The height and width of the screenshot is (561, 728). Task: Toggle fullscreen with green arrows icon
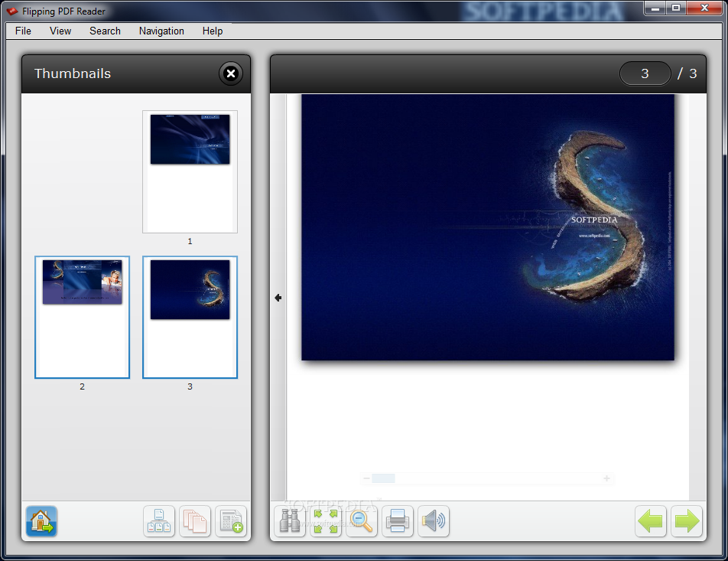(x=326, y=521)
